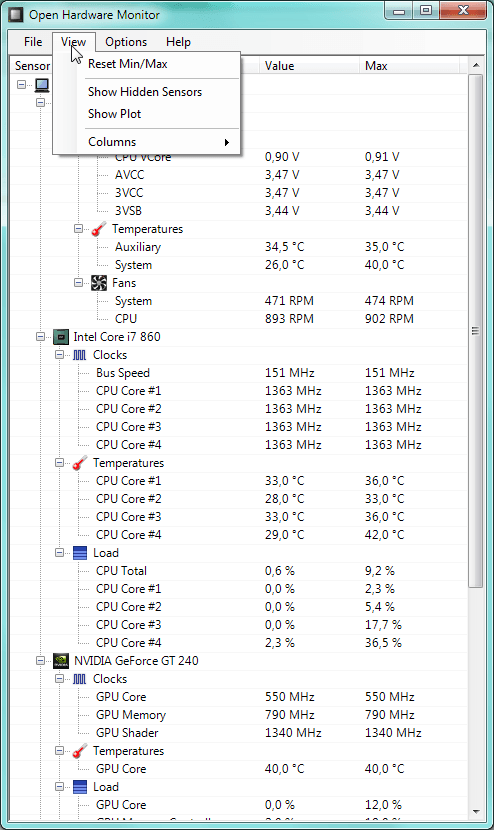The height and width of the screenshot is (830, 494).
Task: Click the GPU Temperatures thermometer icon
Action: tap(79, 751)
